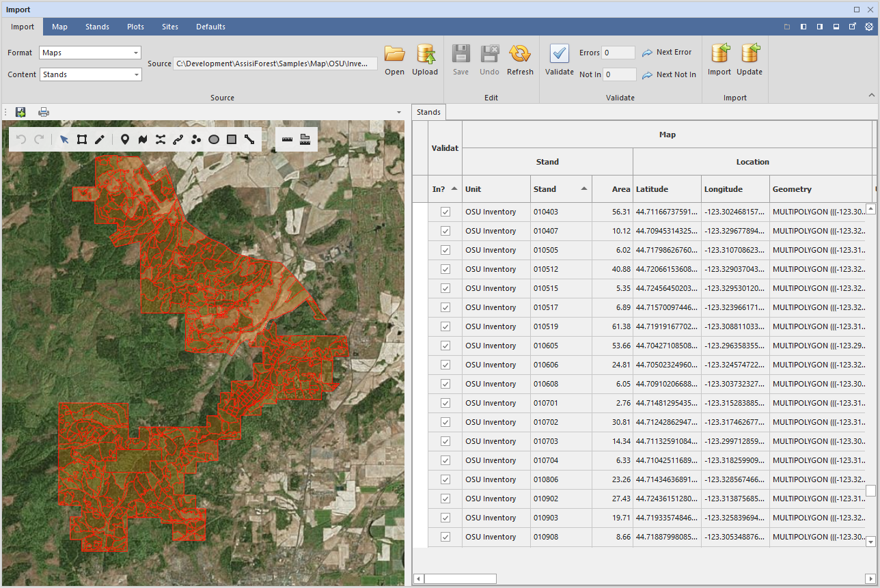This screenshot has height=588, width=880.
Task: Select the circle drawing tool on map
Action: [214, 139]
